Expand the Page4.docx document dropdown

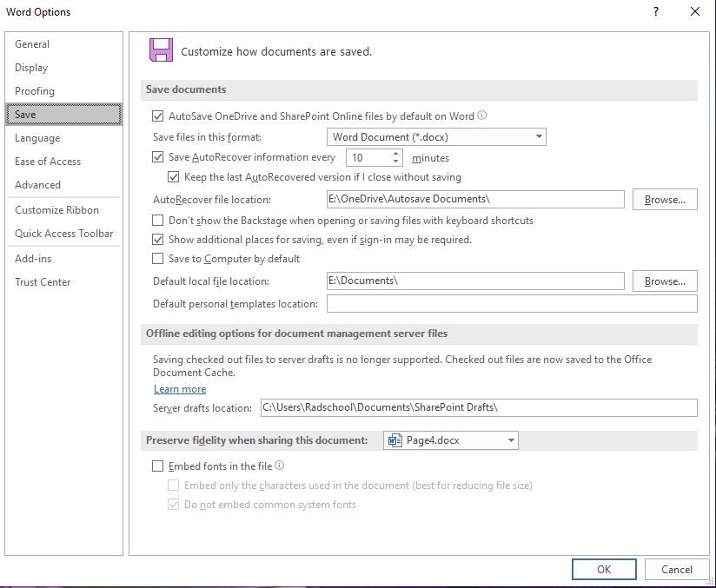451,440
